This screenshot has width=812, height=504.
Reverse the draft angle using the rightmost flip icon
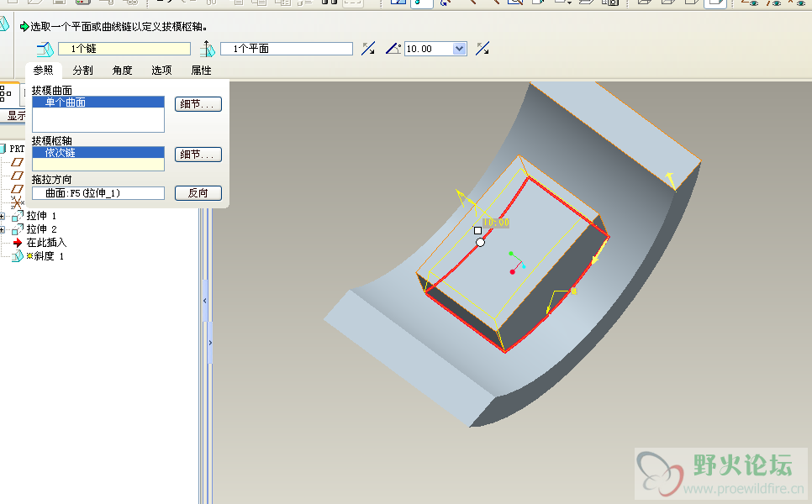coord(482,49)
